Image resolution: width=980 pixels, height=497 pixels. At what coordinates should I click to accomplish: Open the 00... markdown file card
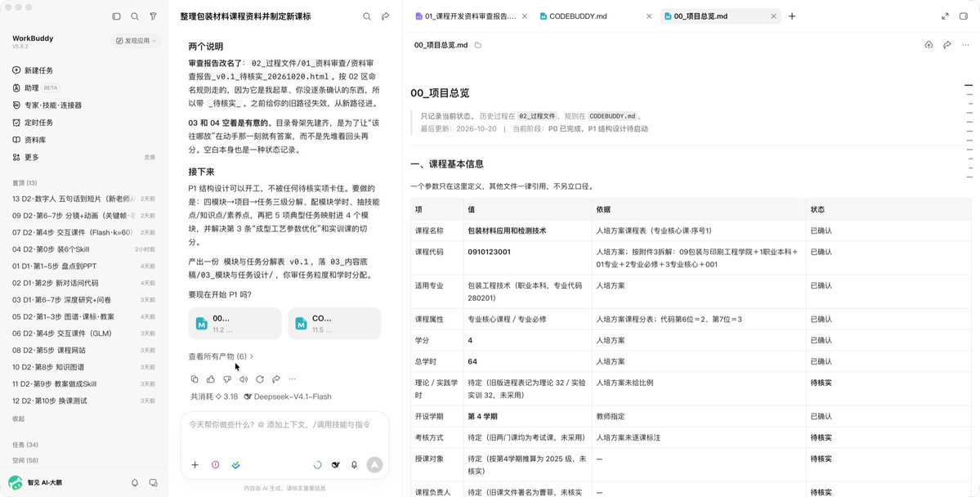point(235,323)
